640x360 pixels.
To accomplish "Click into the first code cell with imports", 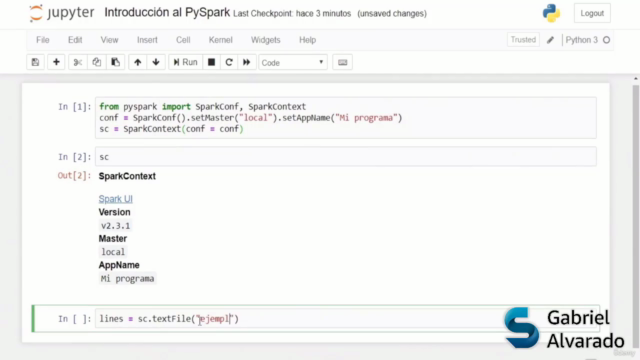I will pos(346,118).
